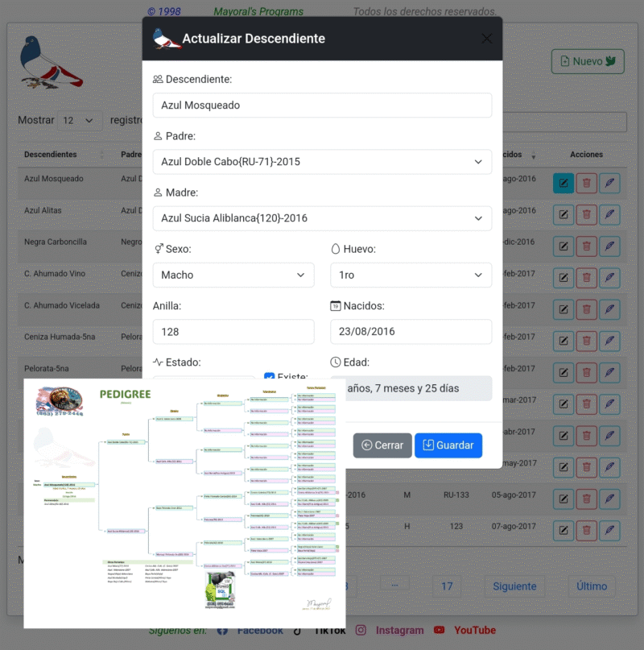Focus the Anilla input field

(x=233, y=332)
